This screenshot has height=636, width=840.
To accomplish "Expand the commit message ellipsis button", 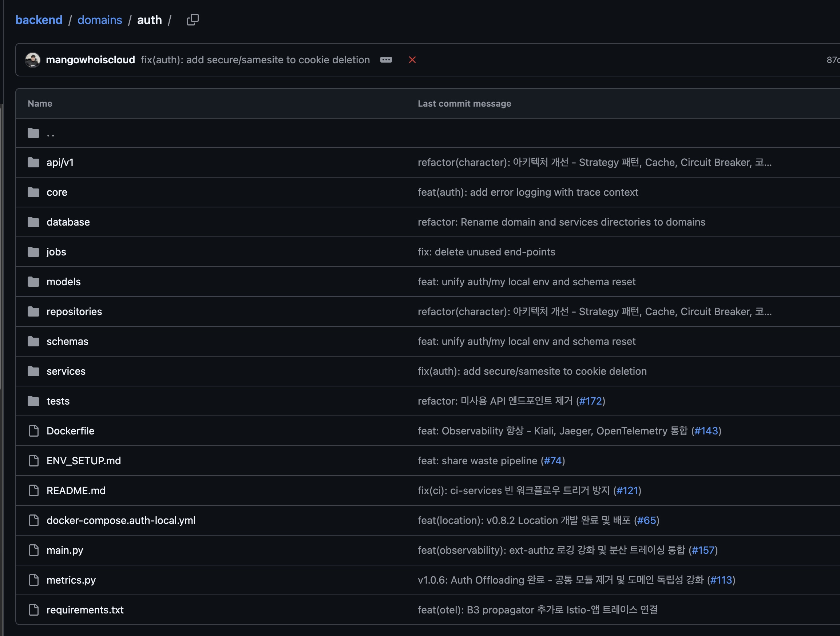I will coord(386,60).
